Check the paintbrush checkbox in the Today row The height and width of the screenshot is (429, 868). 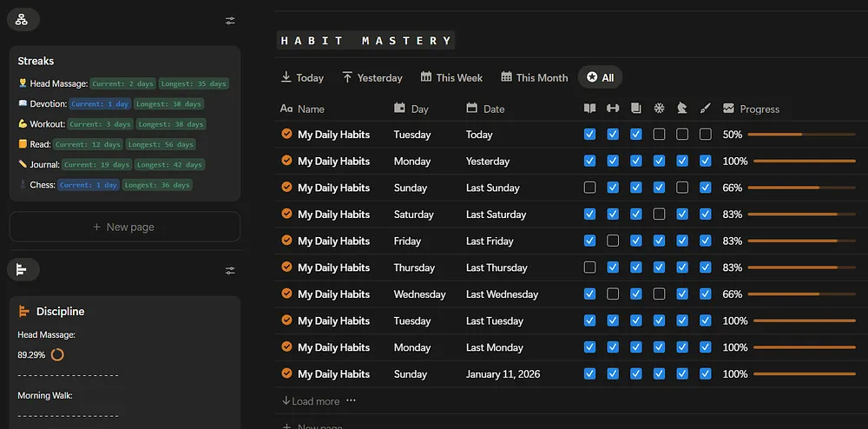point(705,134)
